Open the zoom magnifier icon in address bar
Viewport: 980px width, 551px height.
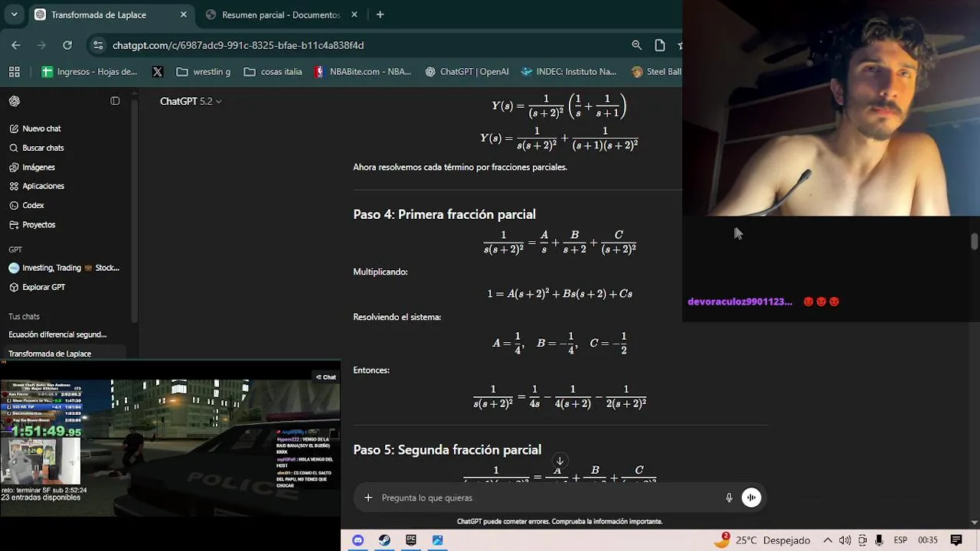(636, 45)
